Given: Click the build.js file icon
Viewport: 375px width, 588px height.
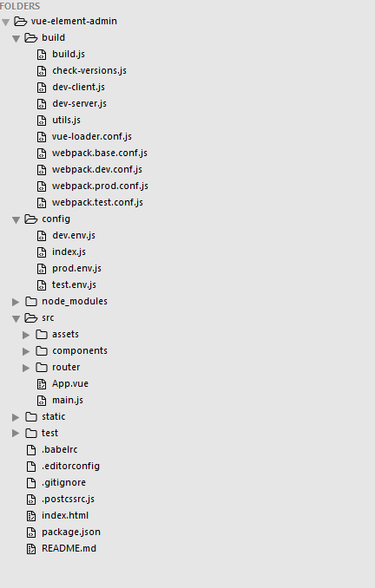Looking at the screenshot, I should (42, 55).
